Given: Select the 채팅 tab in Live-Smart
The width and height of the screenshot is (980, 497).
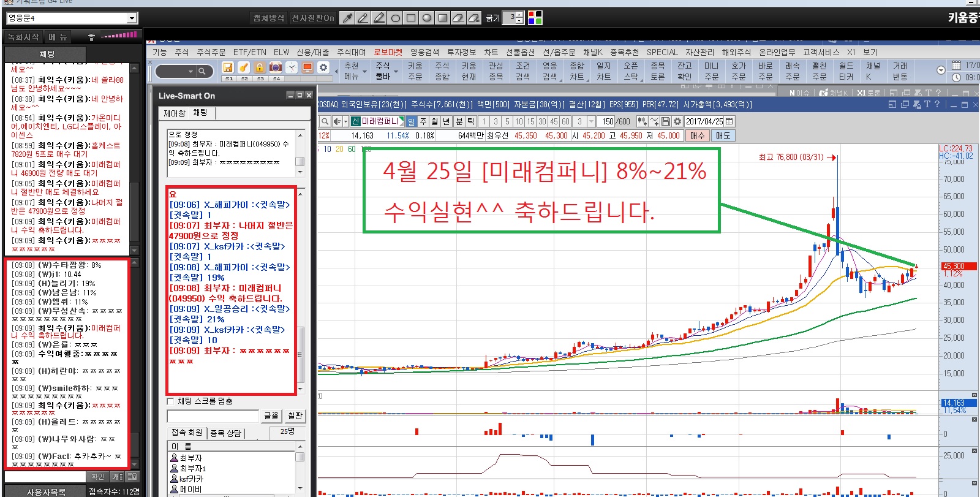Looking at the screenshot, I should point(200,113).
